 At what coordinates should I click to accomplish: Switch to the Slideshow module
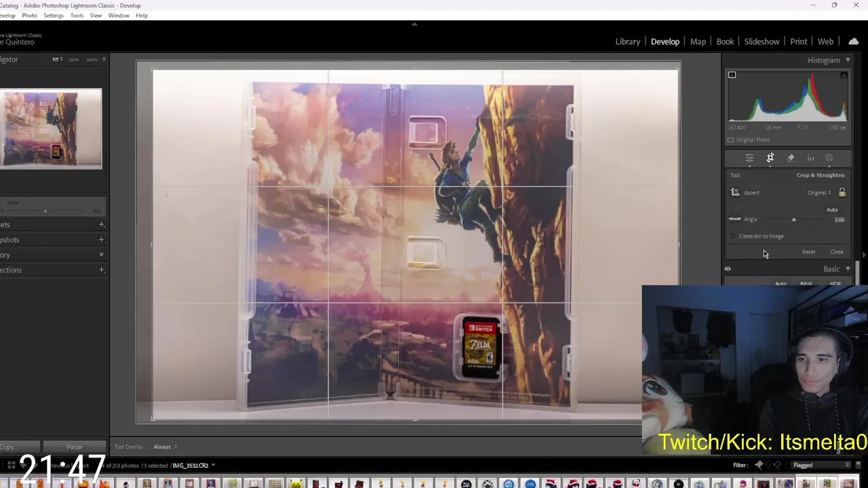(762, 41)
